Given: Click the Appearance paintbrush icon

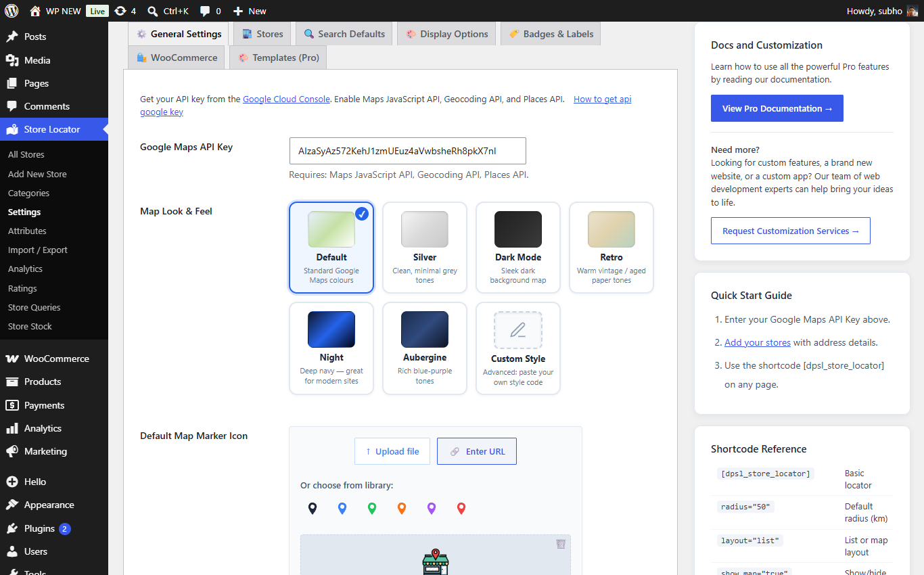Looking at the screenshot, I should (x=12, y=505).
